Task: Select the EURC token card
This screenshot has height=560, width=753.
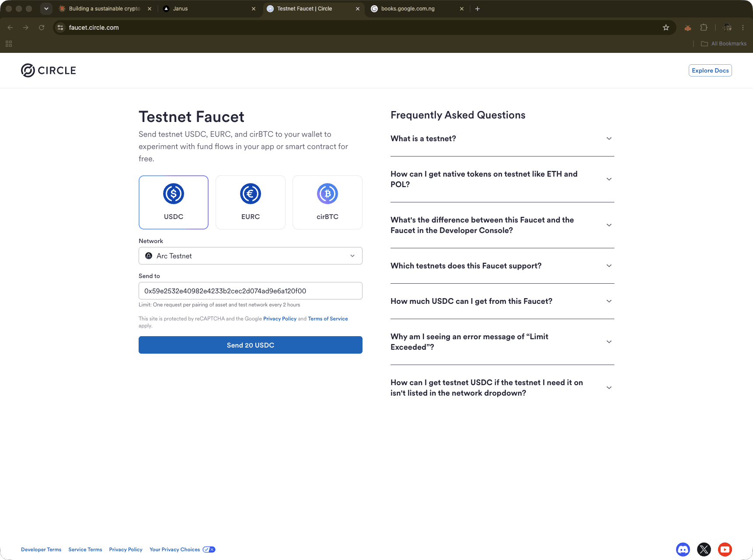Action: (x=251, y=202)
